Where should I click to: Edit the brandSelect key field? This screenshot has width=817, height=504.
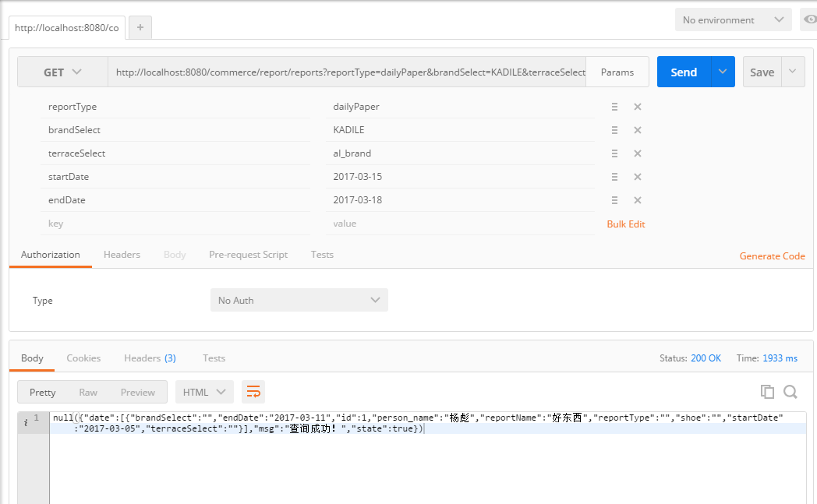pyautogui.click(x=175, y=130)
